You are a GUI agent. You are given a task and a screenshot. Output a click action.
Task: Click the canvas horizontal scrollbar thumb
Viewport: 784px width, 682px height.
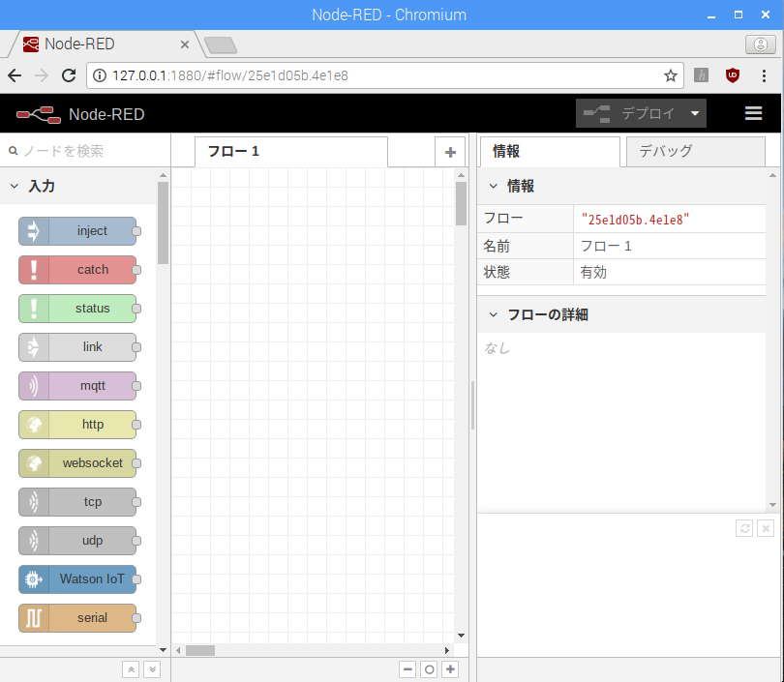[200, 650]
